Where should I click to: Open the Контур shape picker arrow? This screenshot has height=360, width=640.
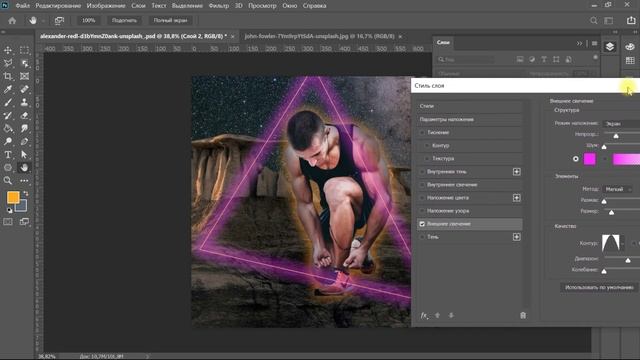(622, 243)
